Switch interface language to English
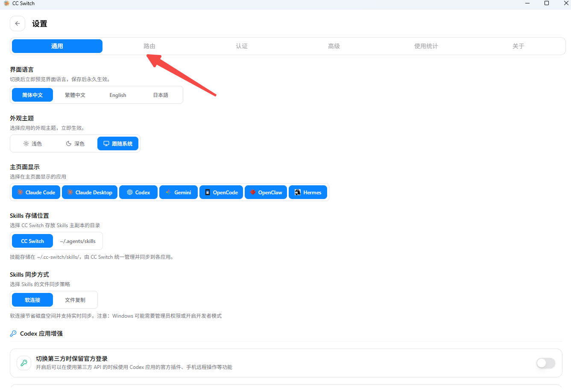Screen dimensions: 571x392 tap(118, 95)
